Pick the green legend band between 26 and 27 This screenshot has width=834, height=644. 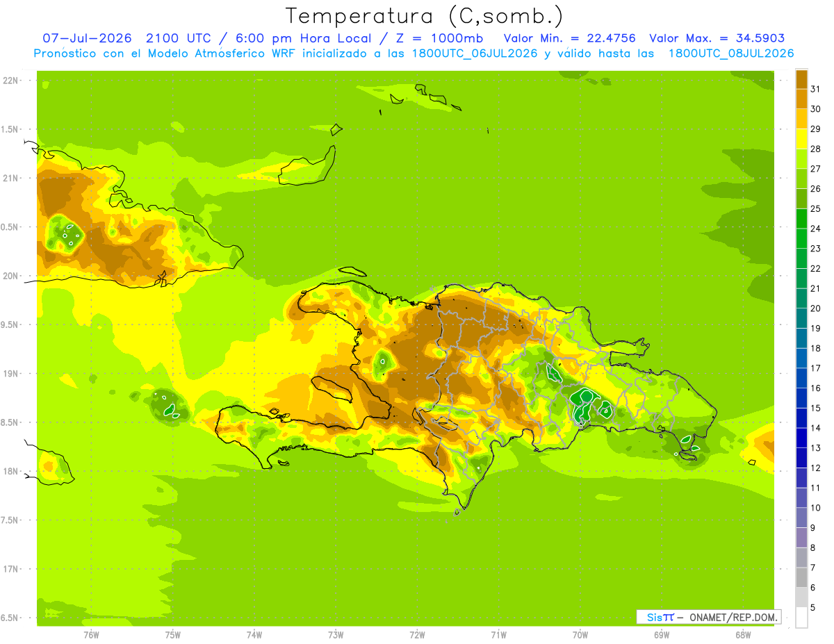pos(801,179)
